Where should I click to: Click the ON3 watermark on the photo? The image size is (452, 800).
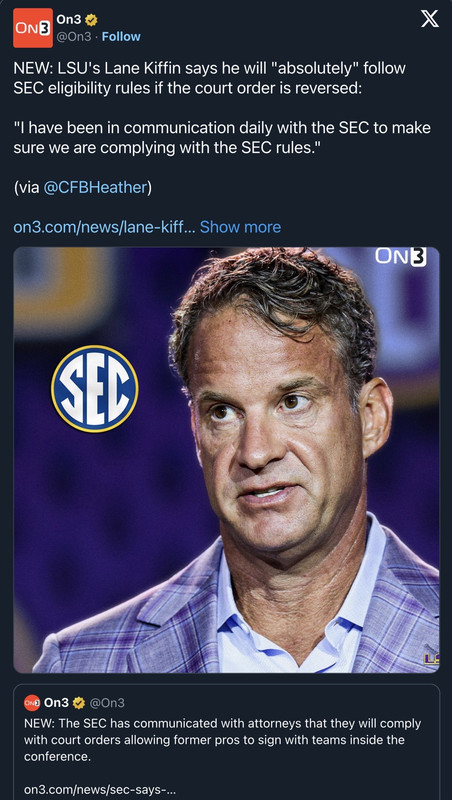point(400,257)
